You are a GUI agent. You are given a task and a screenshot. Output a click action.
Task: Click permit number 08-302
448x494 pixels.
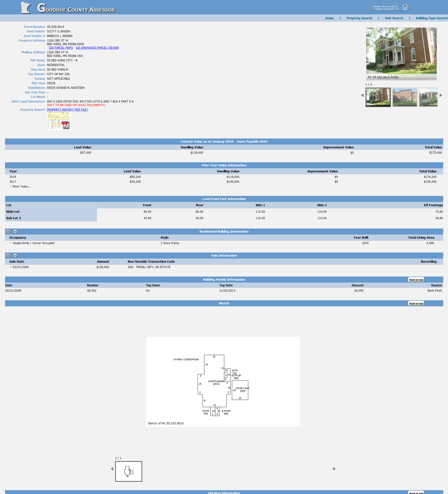point(92,291)
